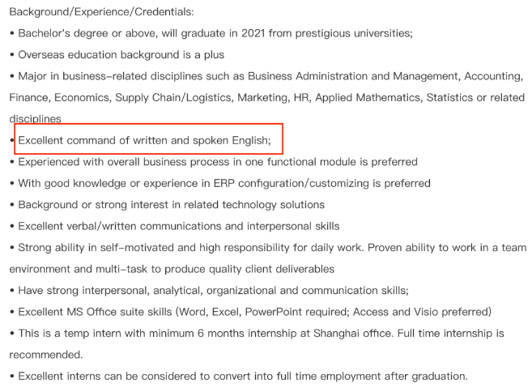Click the Background or strong interest line
This screenshot has width=532, height=392.
[x=167, y=205]
